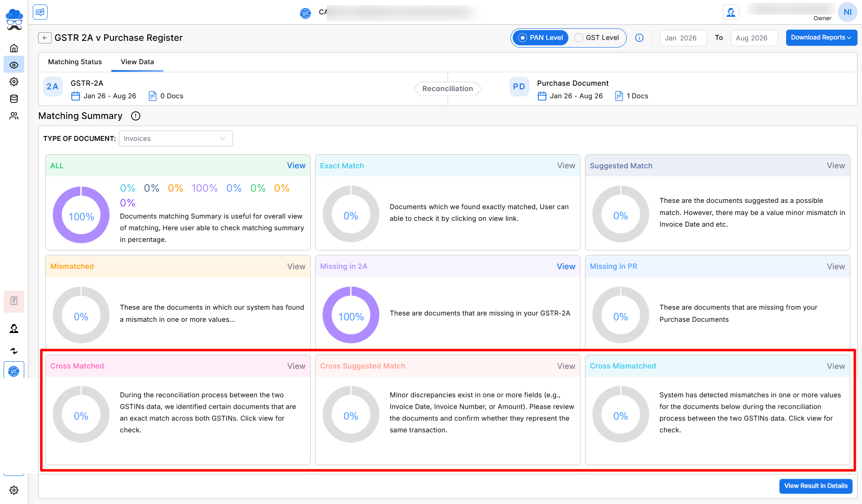The width and height of the screenshot is (862, 504).
Task: Click the Mismatched card title
Action: coord(72,267)
